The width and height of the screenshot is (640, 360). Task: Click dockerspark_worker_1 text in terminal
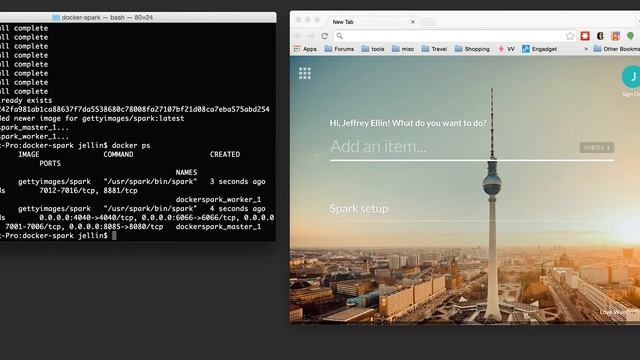click(x=218, y=200)
